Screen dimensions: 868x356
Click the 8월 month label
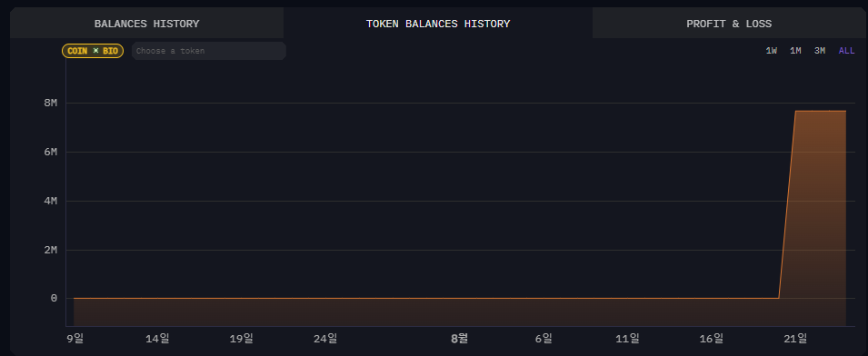(x=460, y=339)
